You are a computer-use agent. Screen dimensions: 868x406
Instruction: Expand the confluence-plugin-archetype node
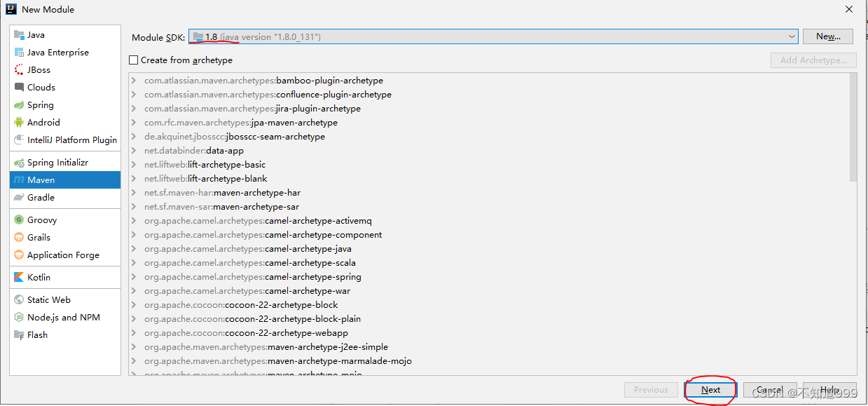tap(134, 95)
